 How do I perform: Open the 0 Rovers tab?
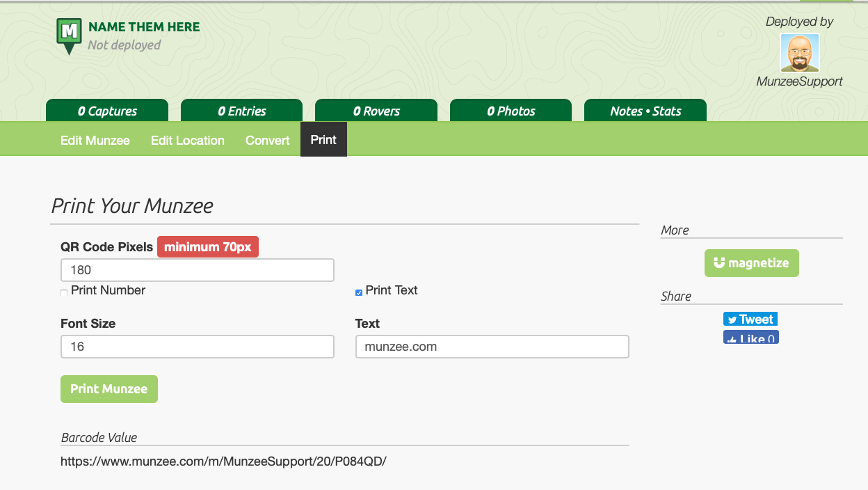click(376, 111)
